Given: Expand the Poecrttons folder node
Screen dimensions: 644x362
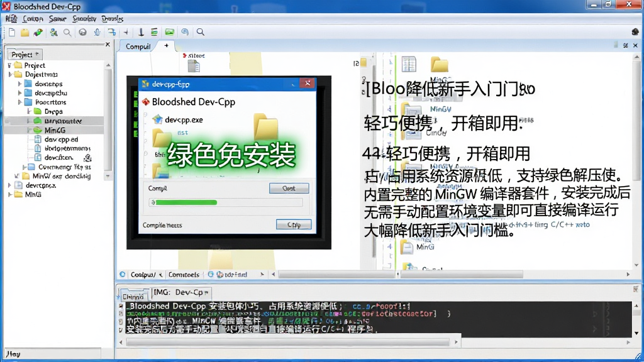Looking at the screenshot, I should click(19, 102).
